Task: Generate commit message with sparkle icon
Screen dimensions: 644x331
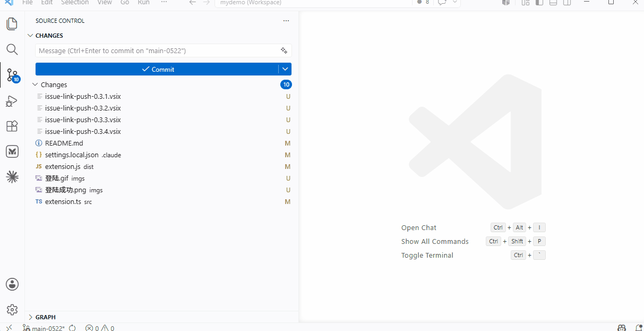Action: 284,50
